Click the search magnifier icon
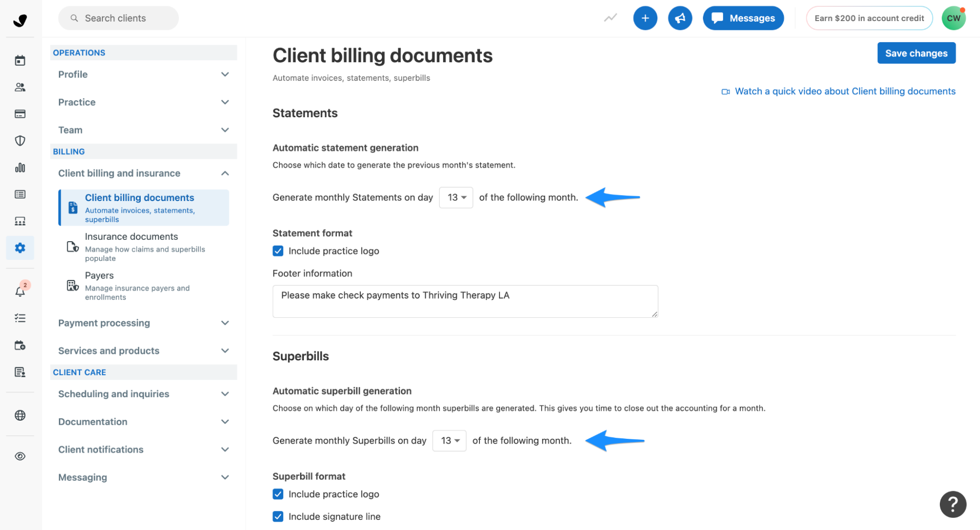 (74, 18)
